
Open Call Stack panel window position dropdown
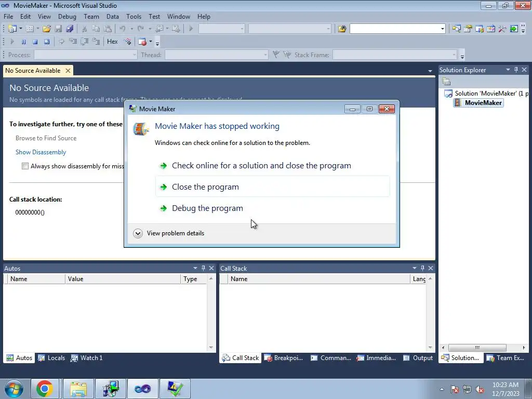click(414, 268)
